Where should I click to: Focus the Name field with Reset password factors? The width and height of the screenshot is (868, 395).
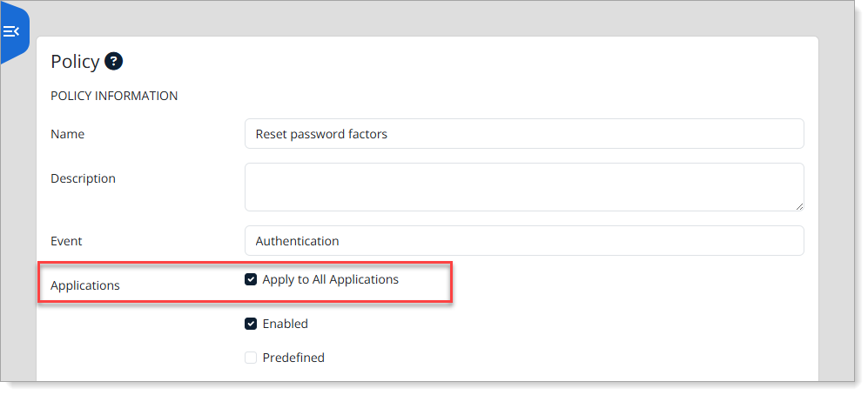point(524,133)
